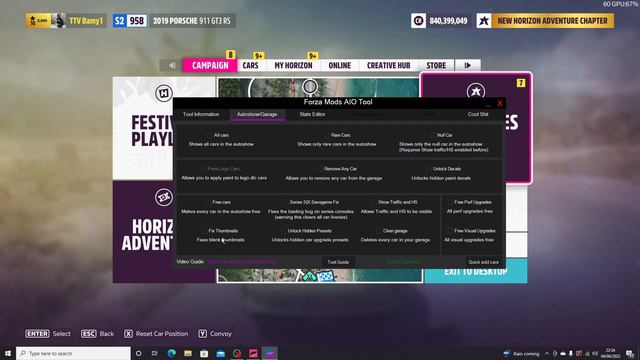Screen dimensions: 640x360
Task: Switch to the Stats Editor tab
Action: point(312,114)
